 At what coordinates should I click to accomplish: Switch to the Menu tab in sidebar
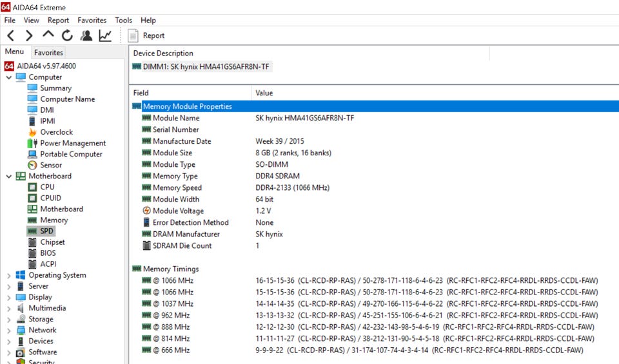14,52
